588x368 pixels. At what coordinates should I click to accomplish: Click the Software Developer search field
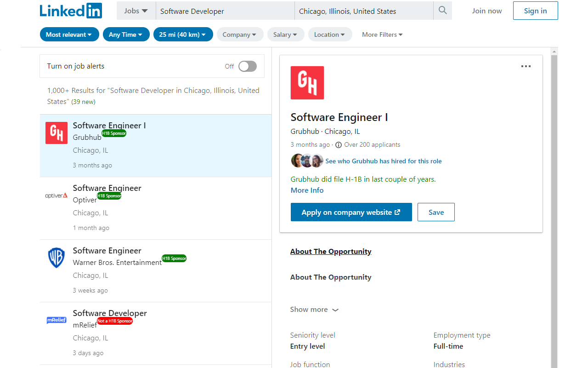[225, 11]
